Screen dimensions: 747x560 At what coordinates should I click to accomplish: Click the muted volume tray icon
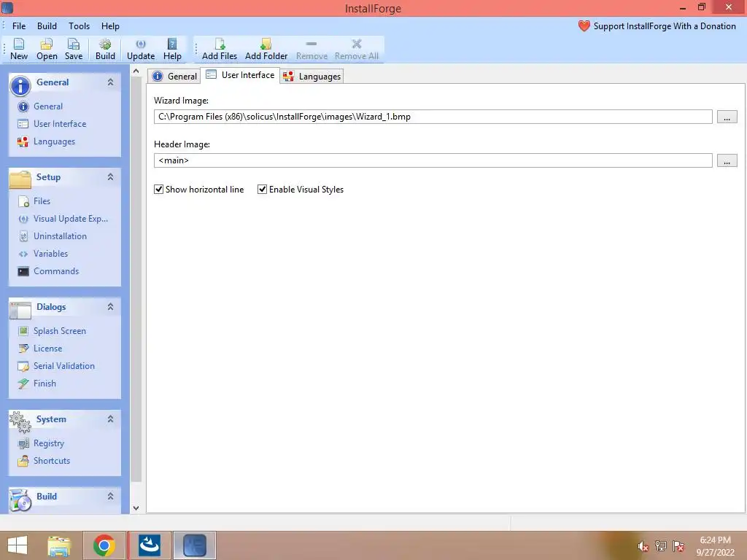[643, 546]
